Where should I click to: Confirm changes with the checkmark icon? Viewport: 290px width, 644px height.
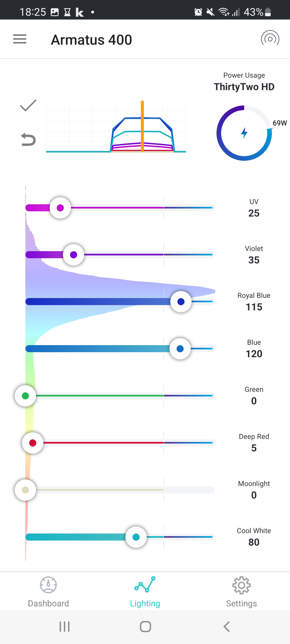click(28, 105)
